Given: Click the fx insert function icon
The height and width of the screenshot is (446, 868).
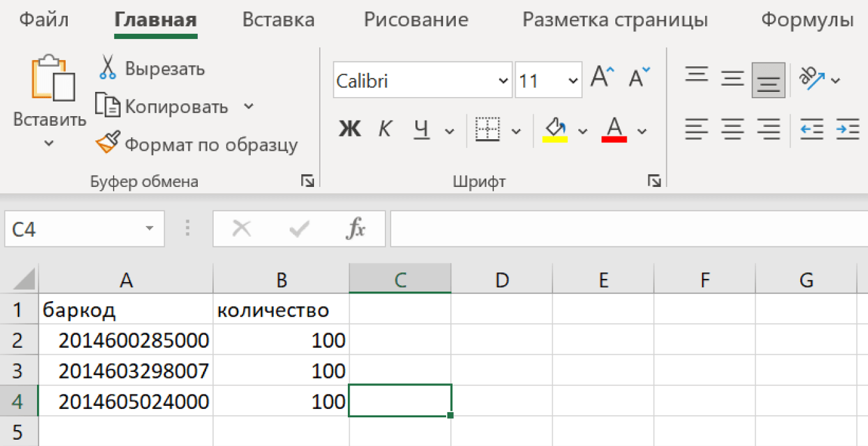Looking at the screenshot, I should coord(356,228).
